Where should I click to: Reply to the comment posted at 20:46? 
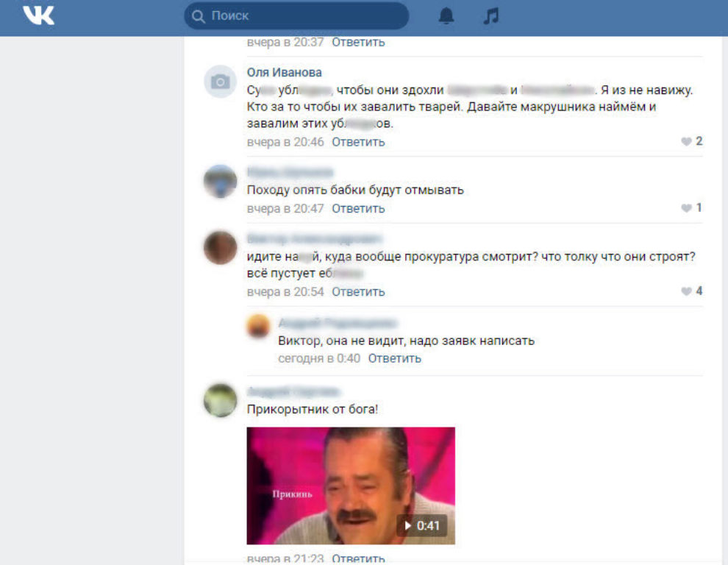(358, 142)
